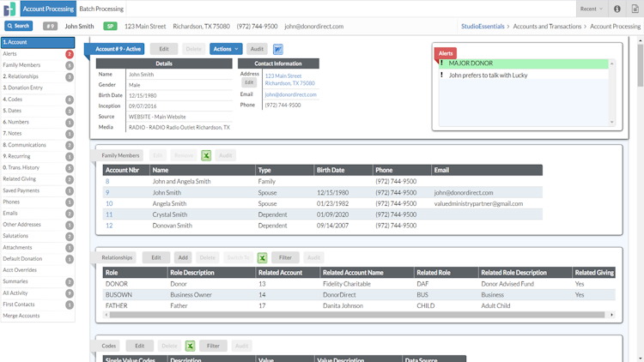Switch to Account Processing tab

coord(48,9)
